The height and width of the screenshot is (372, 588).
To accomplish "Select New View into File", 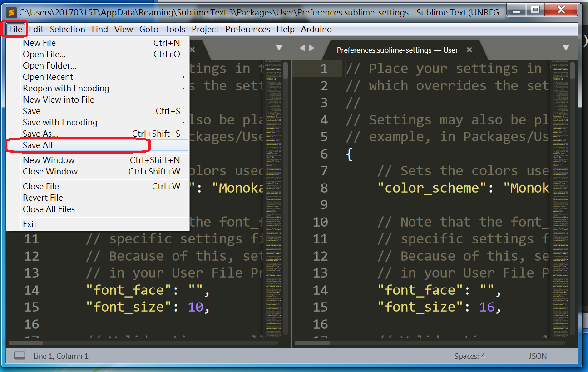I will [98, 99].
